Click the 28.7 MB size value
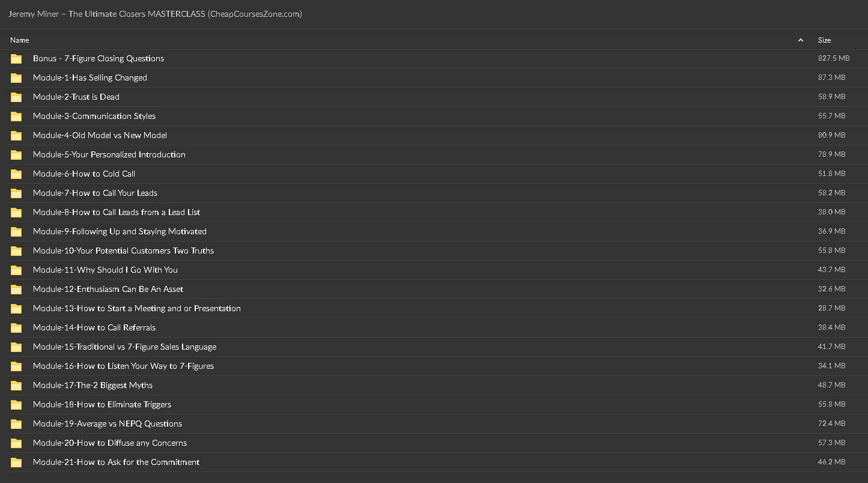 tap(831, 308)
